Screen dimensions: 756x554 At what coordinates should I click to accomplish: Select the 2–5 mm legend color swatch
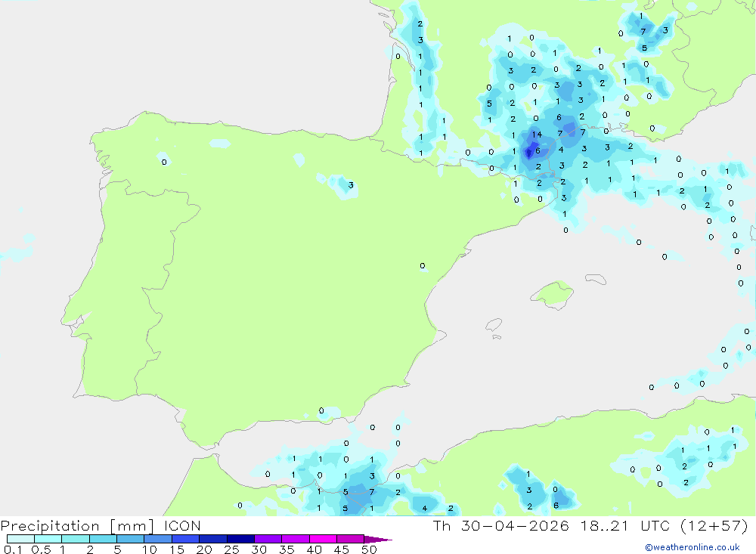[x=103, y=539]
